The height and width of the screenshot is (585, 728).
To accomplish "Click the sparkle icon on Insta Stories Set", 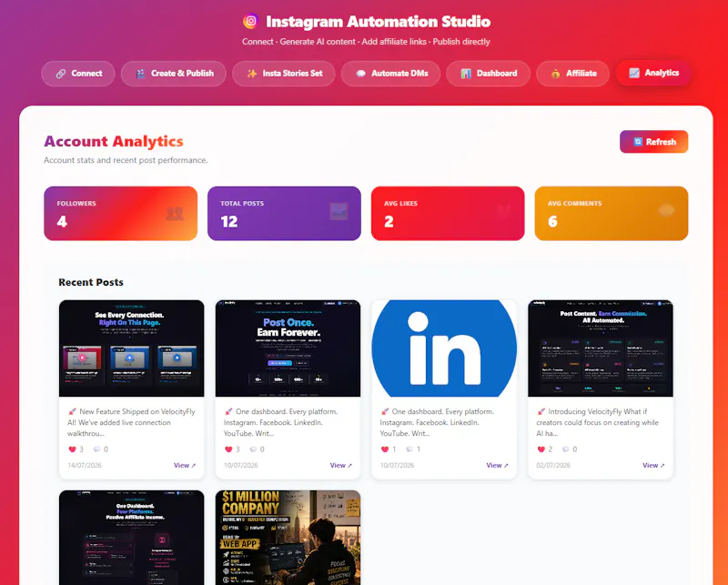I will (252, 74).
